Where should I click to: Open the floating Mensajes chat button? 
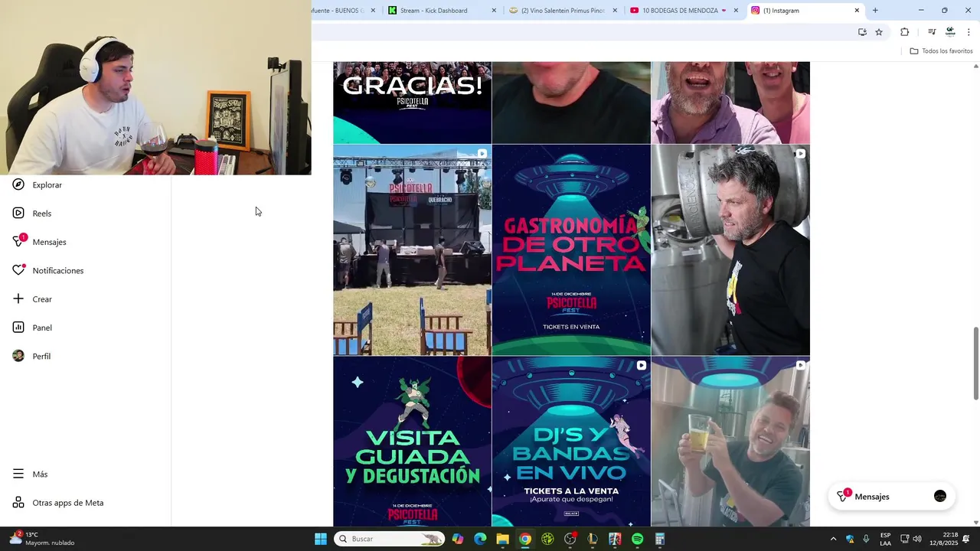892,497
